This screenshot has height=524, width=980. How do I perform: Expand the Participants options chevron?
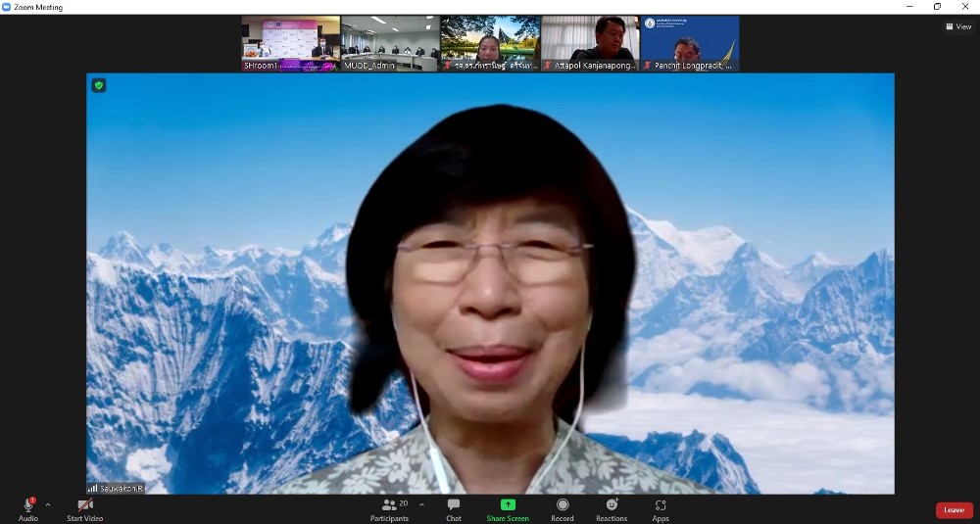click(421, 505)
